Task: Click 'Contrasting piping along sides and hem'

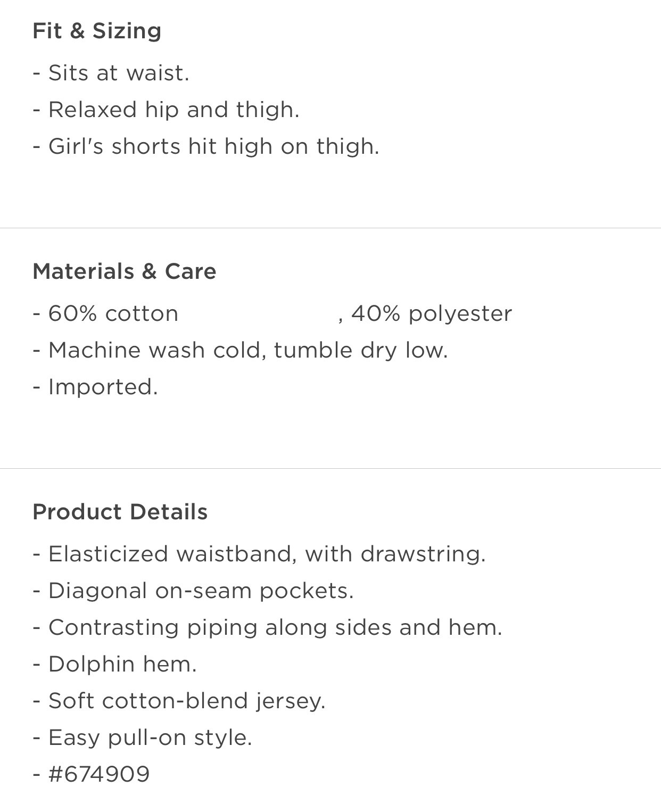Action: click(267, 627)
